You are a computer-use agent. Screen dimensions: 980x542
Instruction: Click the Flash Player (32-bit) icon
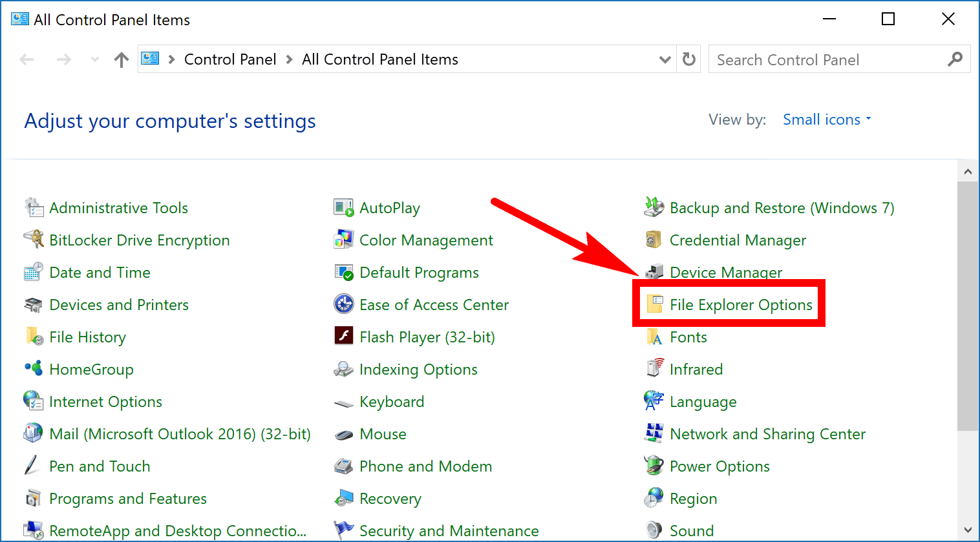tap(343, 337)
